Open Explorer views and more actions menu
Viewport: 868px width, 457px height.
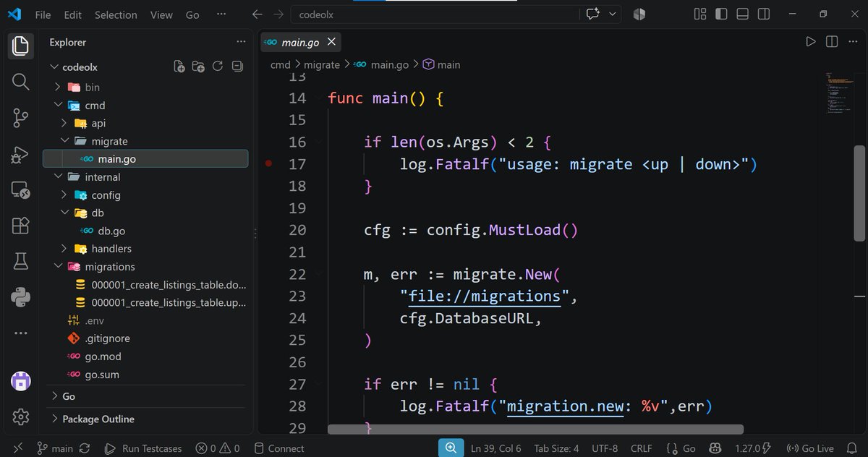click(241, 42)
